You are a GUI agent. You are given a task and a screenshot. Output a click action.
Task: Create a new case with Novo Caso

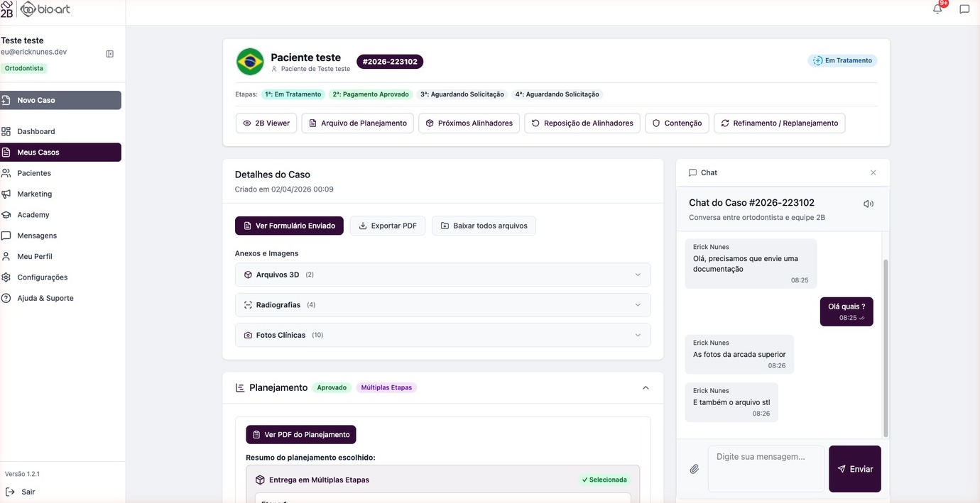(x=61, y=100)
